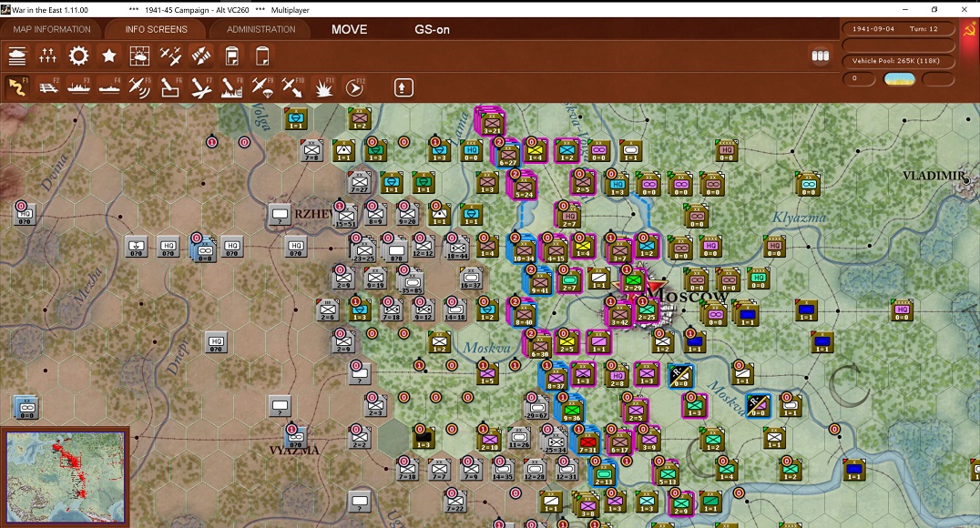The width and height of the screenshot is (980, 528).
Task: Select the F6 Bomb unit mode icon
Action: 170,87
